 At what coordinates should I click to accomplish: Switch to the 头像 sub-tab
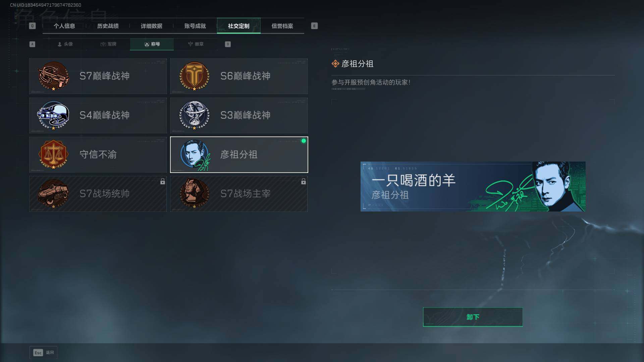pos(65,44)
